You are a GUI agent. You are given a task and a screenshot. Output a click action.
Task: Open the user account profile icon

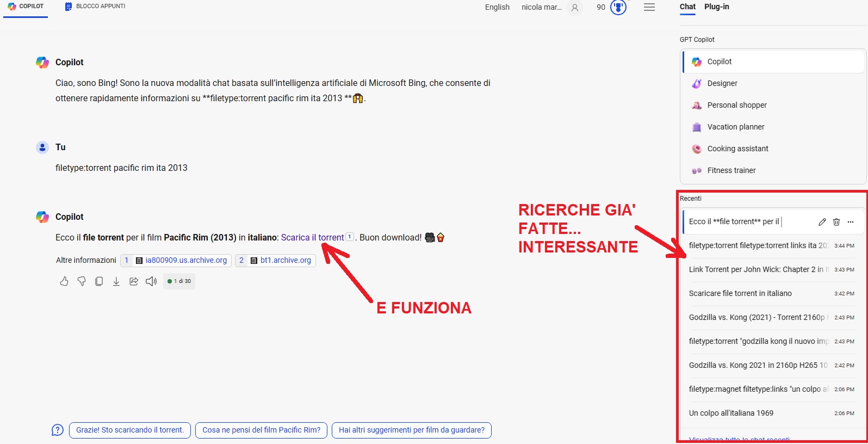575,8
